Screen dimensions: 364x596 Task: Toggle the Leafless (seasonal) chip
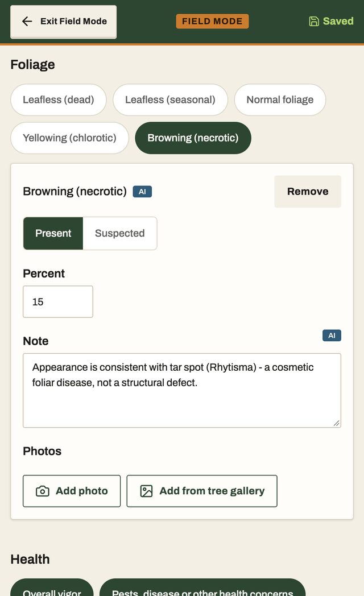[170, 100]
